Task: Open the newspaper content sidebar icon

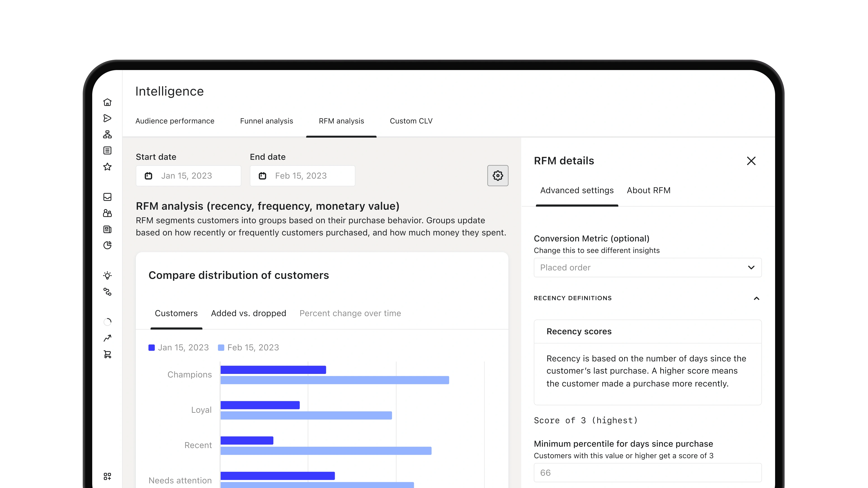Action: pos(107,229)
